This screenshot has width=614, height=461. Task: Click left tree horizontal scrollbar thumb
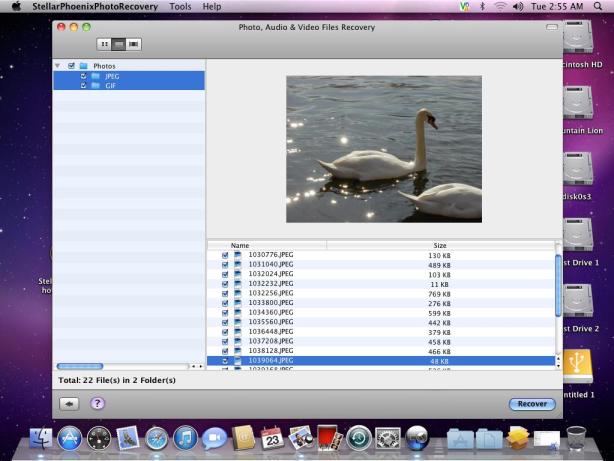coord(80,366)
